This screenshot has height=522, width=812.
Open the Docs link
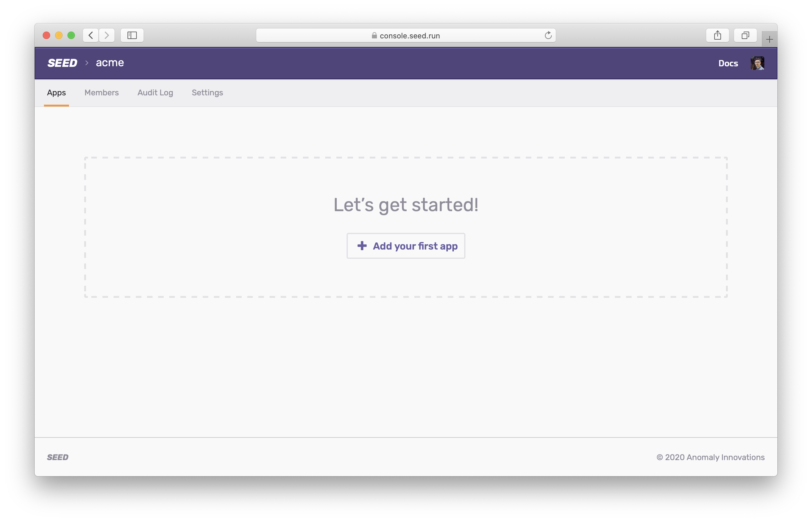coord(728,63)
